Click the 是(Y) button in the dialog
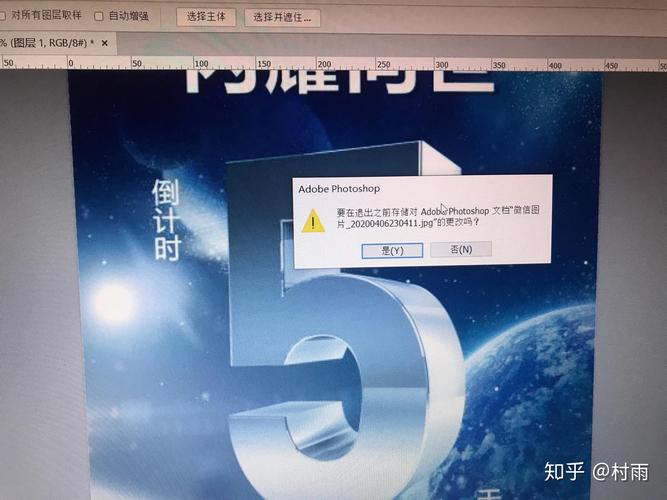The height and width of the screenshot is (500, 667). point(392,250)
